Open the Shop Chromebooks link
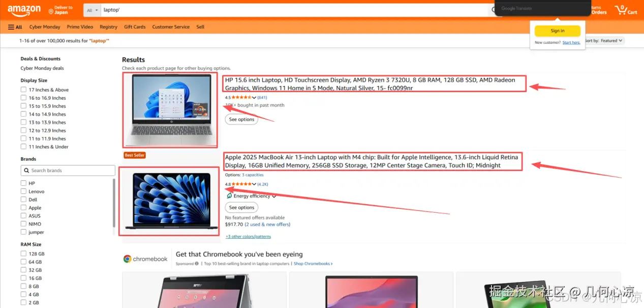This screenshot has width=644, height=308. pos(313,264)
